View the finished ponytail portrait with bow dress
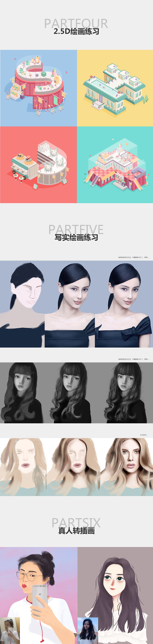 tap(124, 304)
